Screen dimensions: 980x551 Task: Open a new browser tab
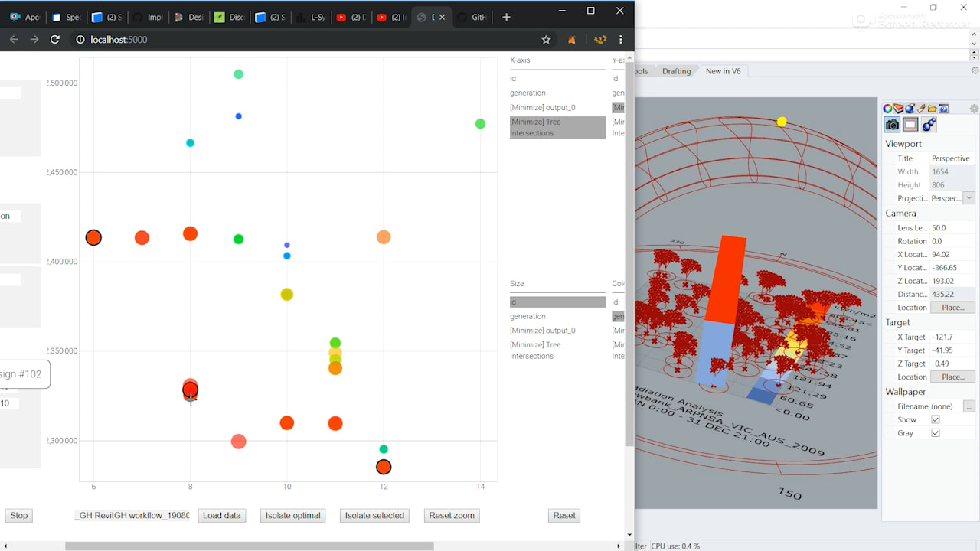click(506, 17)
